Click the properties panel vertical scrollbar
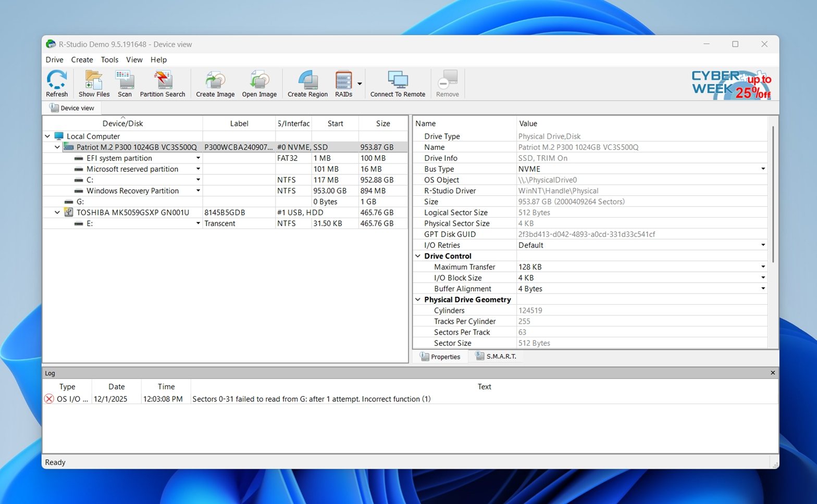 click(773, 194)
